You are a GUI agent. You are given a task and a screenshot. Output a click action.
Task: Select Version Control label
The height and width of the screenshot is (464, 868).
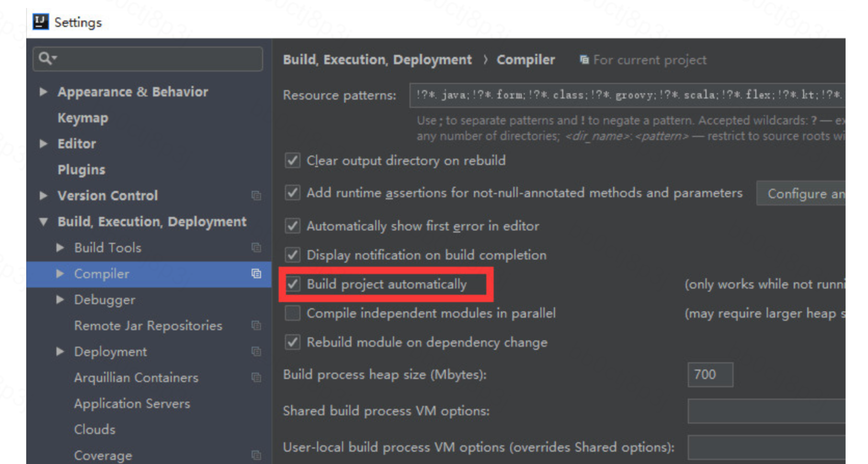click(x=108, y=196)
